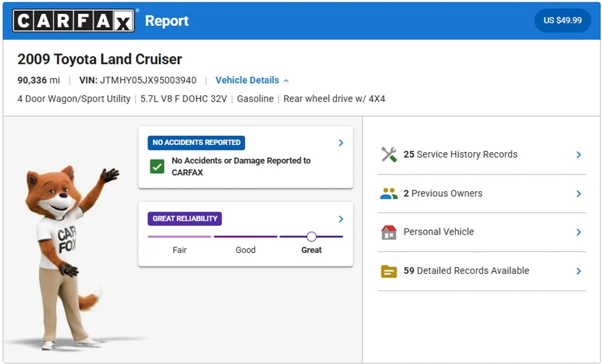Click the Fair segment of reliability bar
Viewport: 602px width, 364px height.
tap(179, 236)
